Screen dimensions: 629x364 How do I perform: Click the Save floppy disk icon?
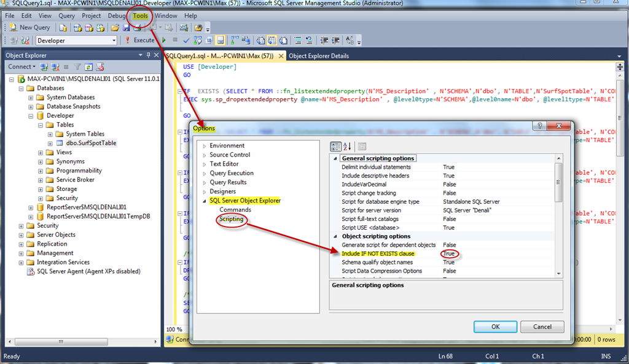click(127, 28)
